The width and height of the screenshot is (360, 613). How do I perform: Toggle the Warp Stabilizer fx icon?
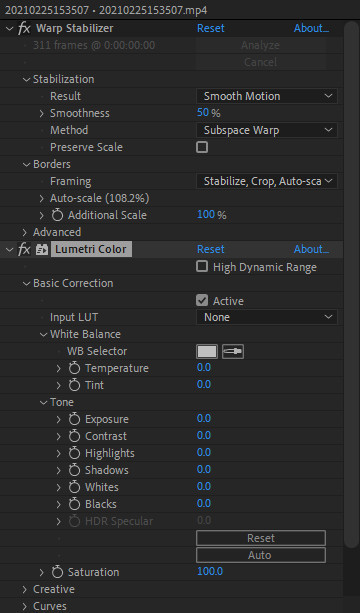[x=24, y=28]
